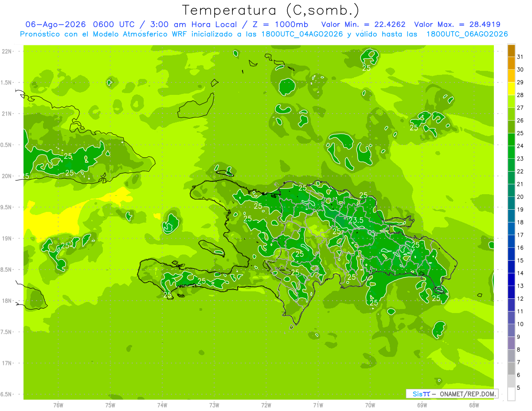The width and height of the screenshot is (532, 411).
Task: Click the purple color bar segment between 8 and 9
Action: coord(511,343)
